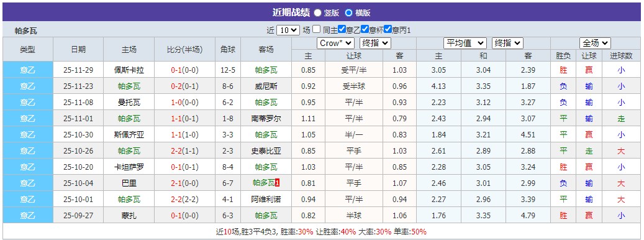Open team link 卡坦萨罗
Viewport: 644px width, 240px height.
tap(129, 167)
